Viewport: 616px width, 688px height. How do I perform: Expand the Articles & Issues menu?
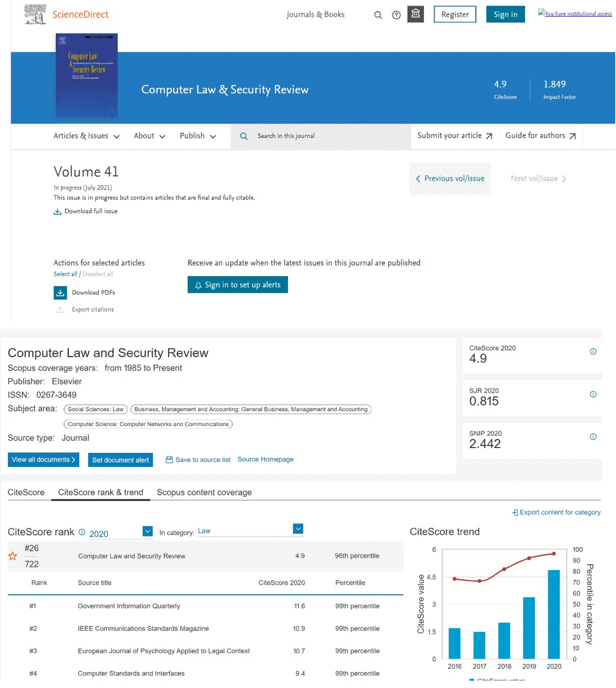(86, 136)
